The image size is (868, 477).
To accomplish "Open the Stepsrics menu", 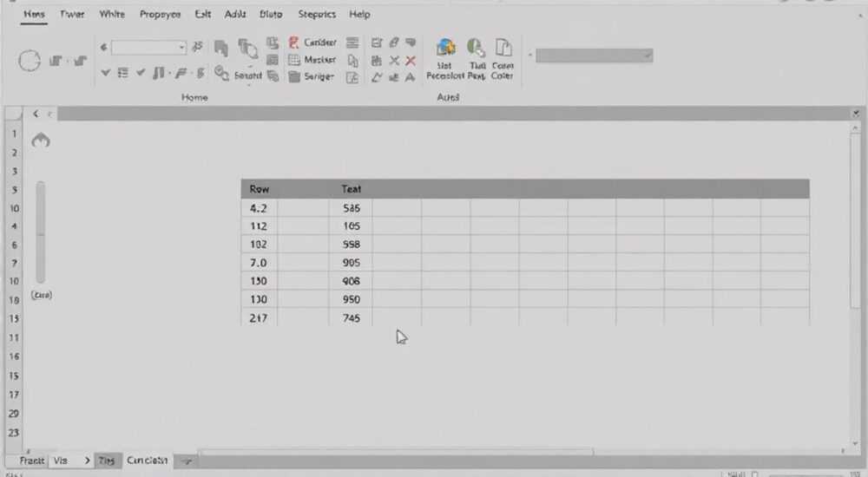I will [x=317, y=15].
